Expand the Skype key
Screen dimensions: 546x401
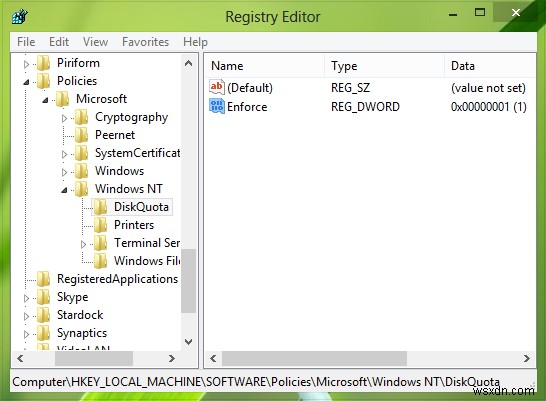pos(26,298)
